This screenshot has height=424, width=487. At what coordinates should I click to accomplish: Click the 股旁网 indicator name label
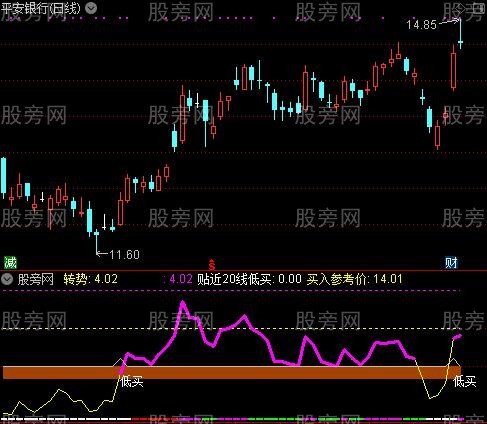(36, 279)
